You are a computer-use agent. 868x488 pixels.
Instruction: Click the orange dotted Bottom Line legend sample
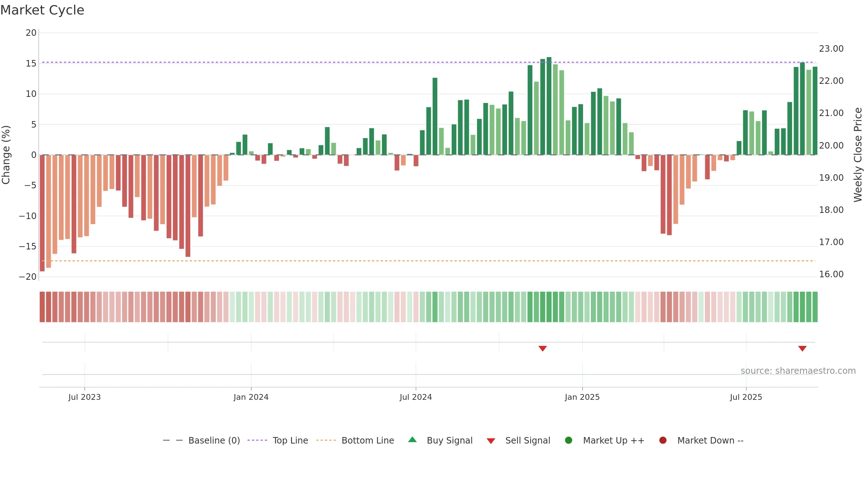[326, 440]
